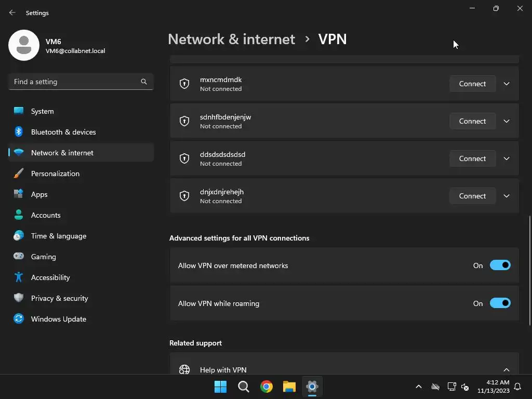Go to Privacy & security settings
The image size is (532, 399).
59,298
